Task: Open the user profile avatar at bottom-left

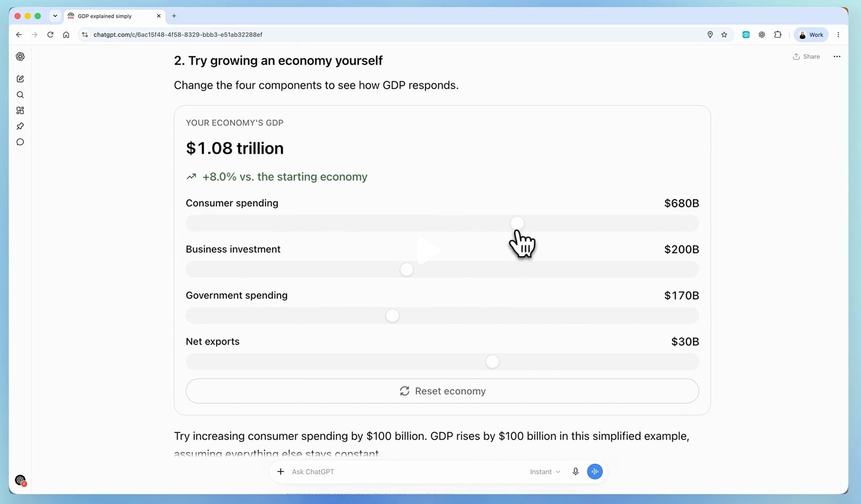Action: click(x=21, y=480)
